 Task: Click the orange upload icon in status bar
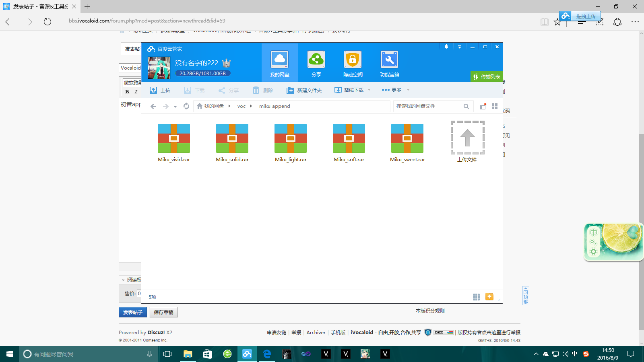(x=489, y=297)
